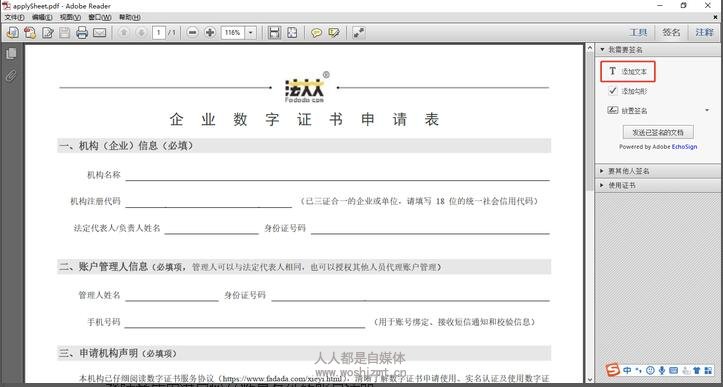The height and width of the screenshot is (387, 723).
Task: Open the page thumbnails side panel
Action: point(11,54)
